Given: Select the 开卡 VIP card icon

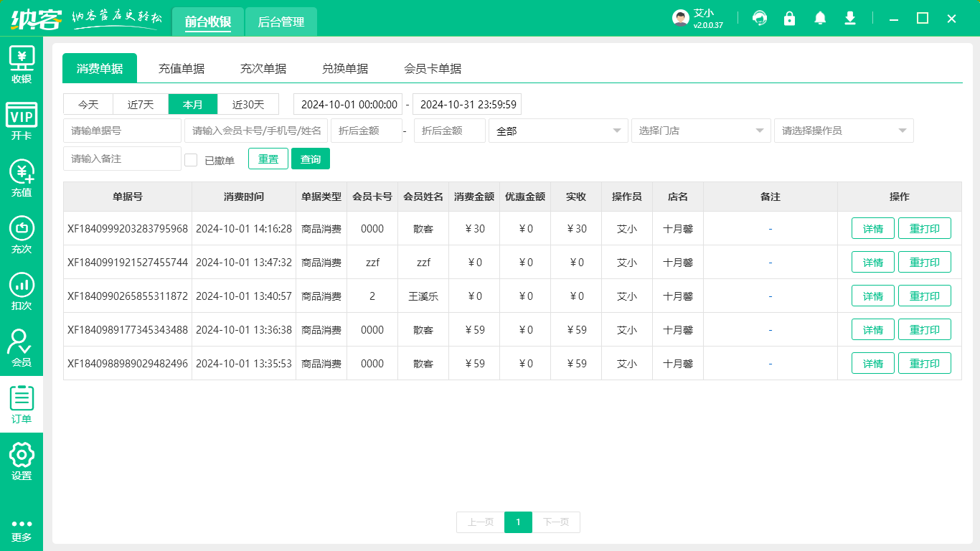Looking at the screenshot, I should pyautogui.click(x=22, y=120).
